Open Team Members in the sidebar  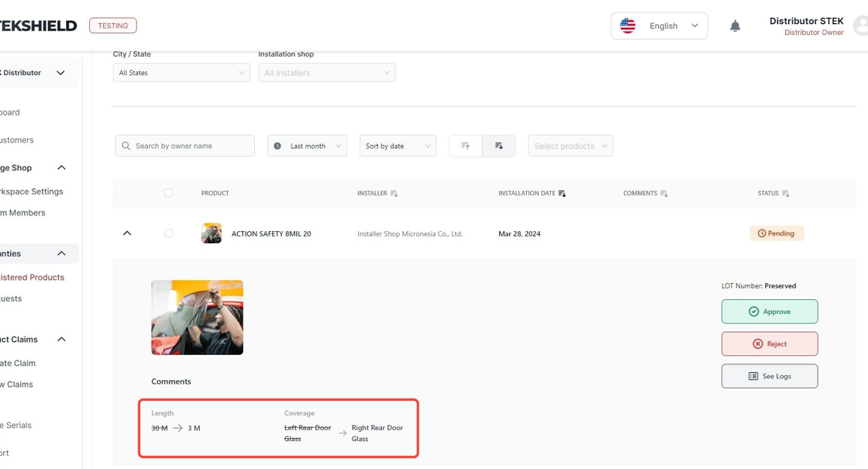[x=22, y=212]
